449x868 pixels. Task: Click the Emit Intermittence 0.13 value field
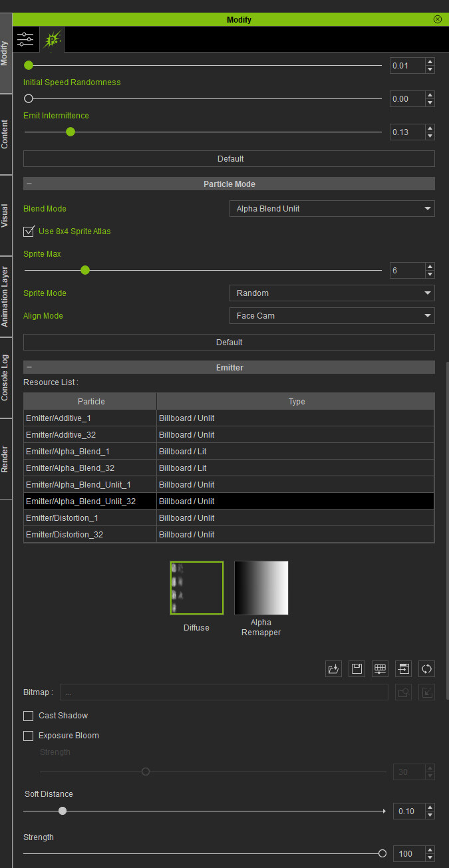(x=408, y=132)
